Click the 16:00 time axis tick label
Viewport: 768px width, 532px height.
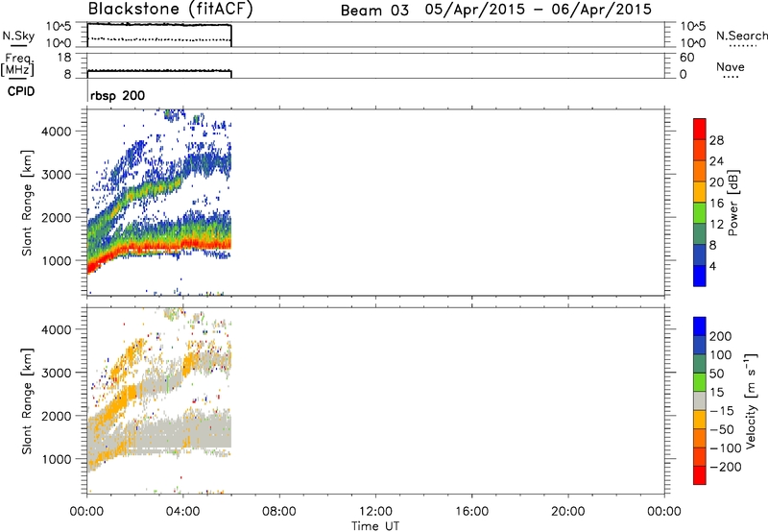click(x=471, y=512)
